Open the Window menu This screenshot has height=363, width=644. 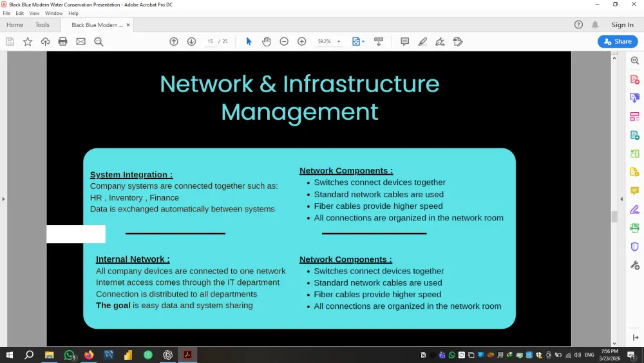[x=54, y=13]
